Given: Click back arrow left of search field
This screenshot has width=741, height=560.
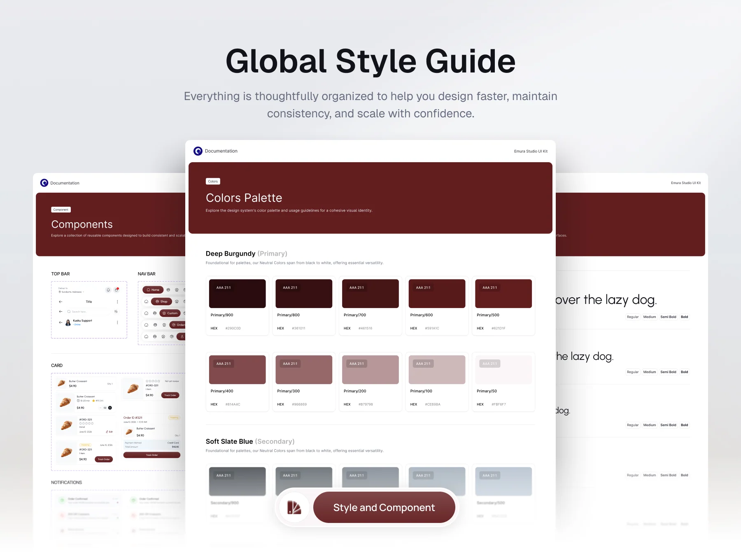Looking at the screenshot, I should 61,312.
